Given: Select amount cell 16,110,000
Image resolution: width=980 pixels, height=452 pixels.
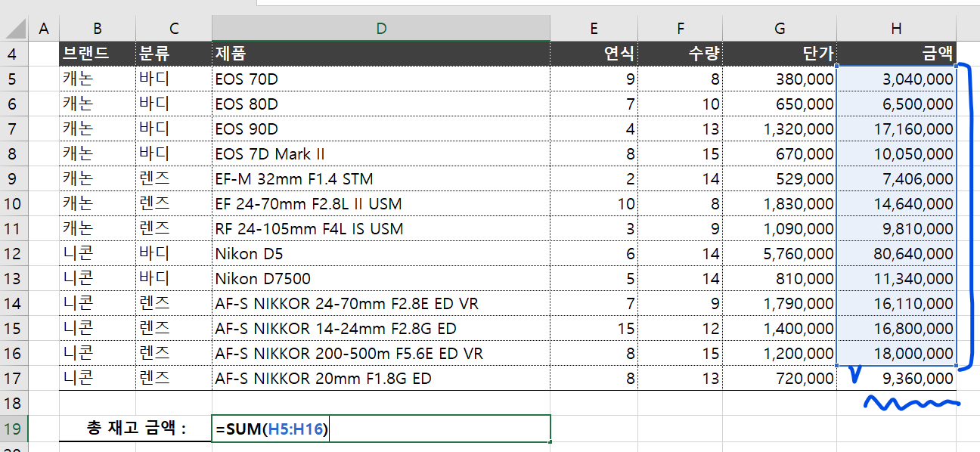Looking at the screenshot, I should click(x=896, y=303).
